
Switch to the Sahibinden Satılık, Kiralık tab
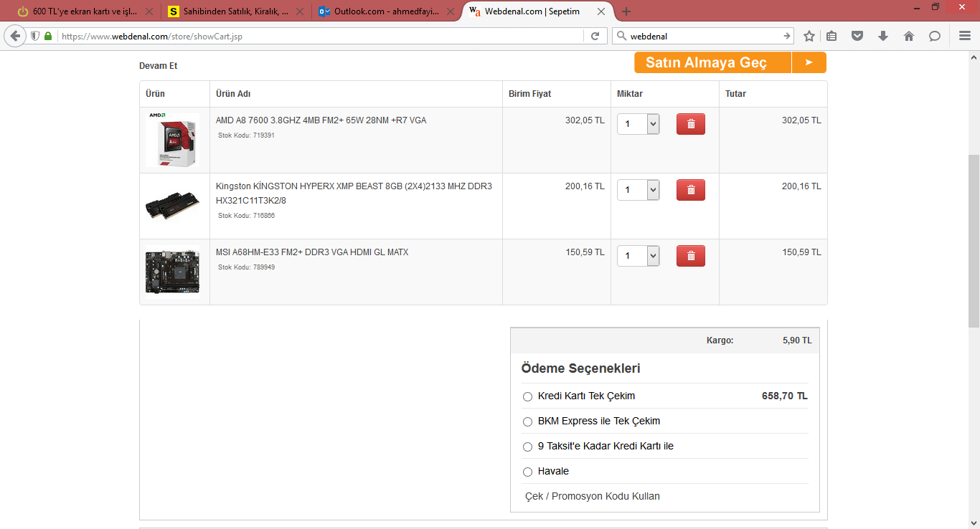click(x=235, y=11)
